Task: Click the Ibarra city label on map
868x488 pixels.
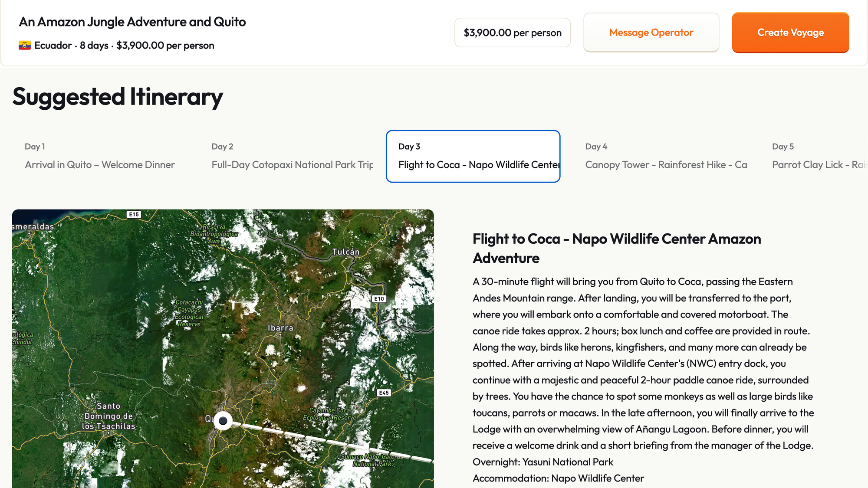Action: 280,328
